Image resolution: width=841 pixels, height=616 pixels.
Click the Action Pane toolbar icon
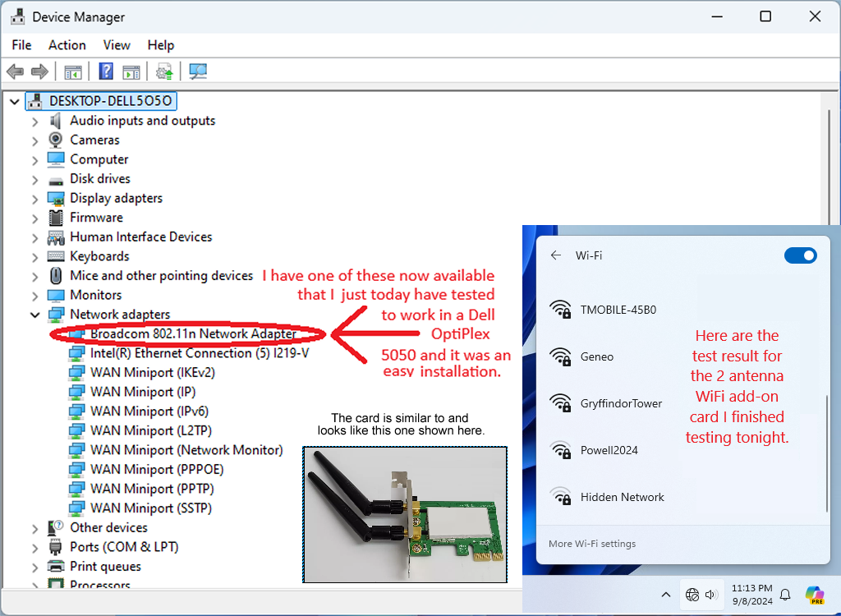pos(131,71)
